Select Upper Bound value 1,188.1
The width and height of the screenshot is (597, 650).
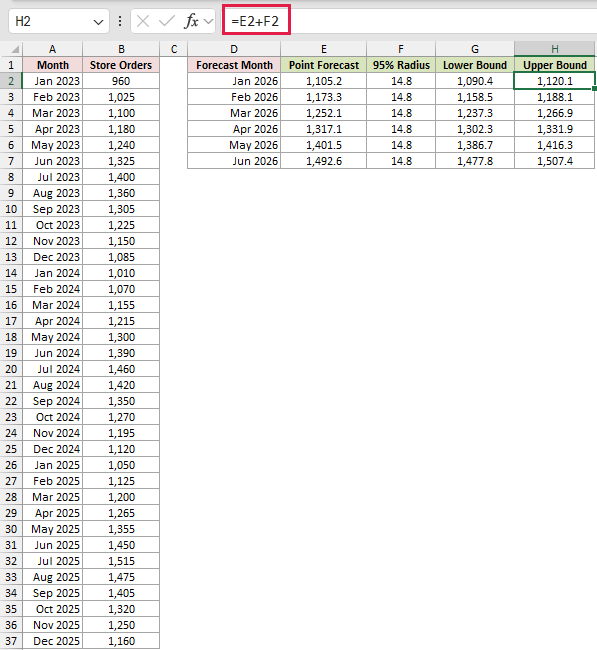(555, 97)
